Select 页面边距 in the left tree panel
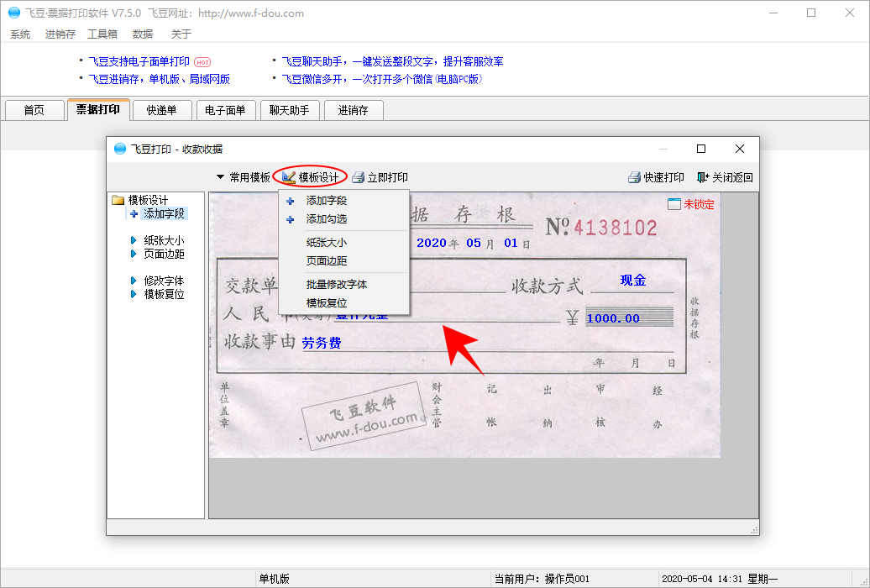870x588 pixels. point(165,254)
